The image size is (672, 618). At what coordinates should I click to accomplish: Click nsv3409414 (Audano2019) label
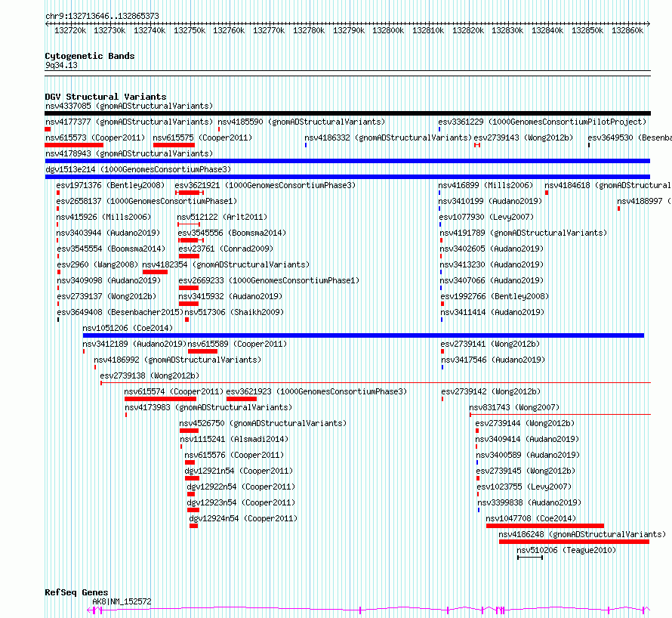[527, 439]
